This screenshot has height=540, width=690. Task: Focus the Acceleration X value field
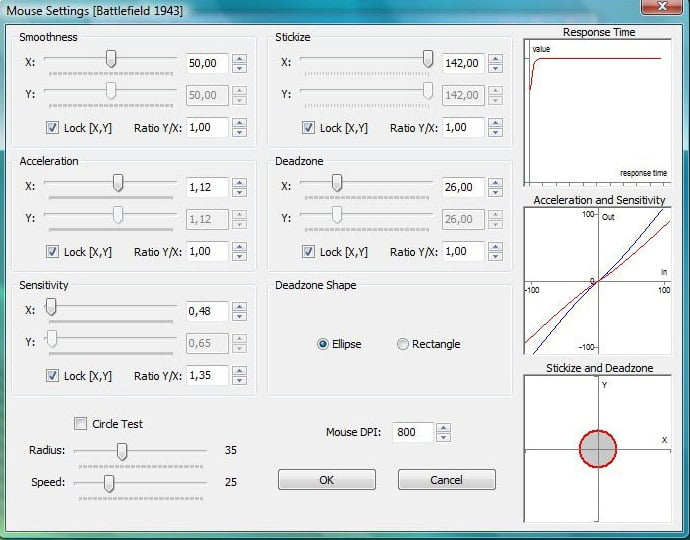(x=207, y=187)
